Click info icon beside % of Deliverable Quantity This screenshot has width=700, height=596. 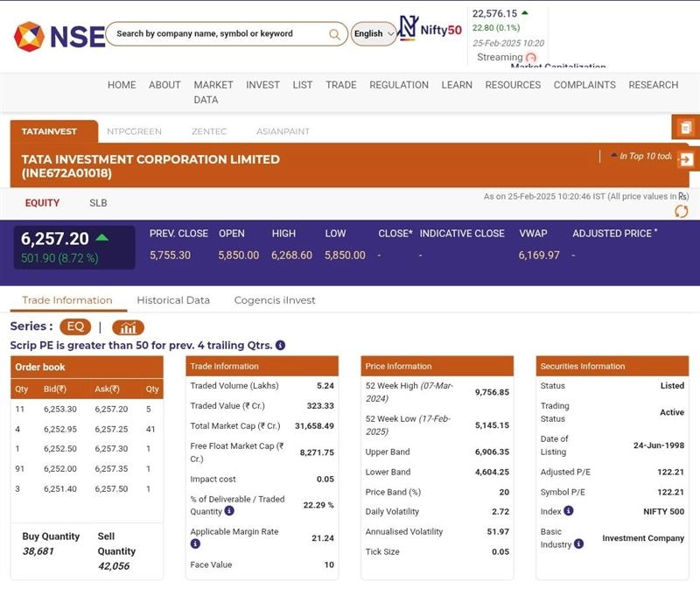[229, 511]
